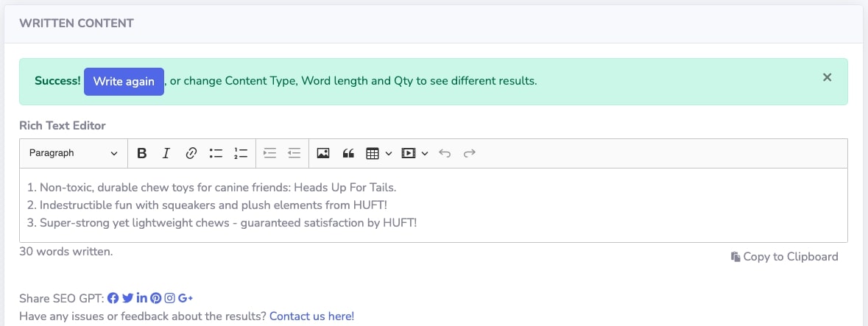This screenshot has width=868, height=326.
Task: Insert a table using the table icon
Action: pyautogui.click(x=373, y=153)
